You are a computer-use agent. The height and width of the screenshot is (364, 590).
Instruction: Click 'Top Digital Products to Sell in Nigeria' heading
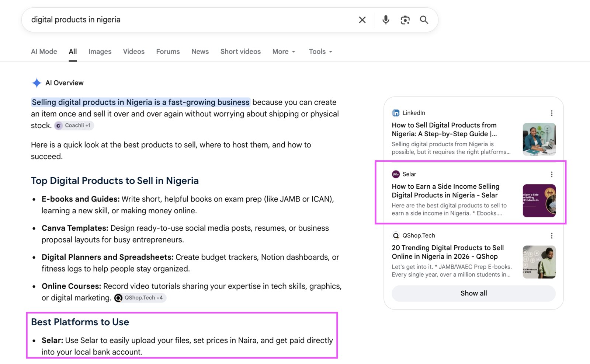(x=115, y=181)
